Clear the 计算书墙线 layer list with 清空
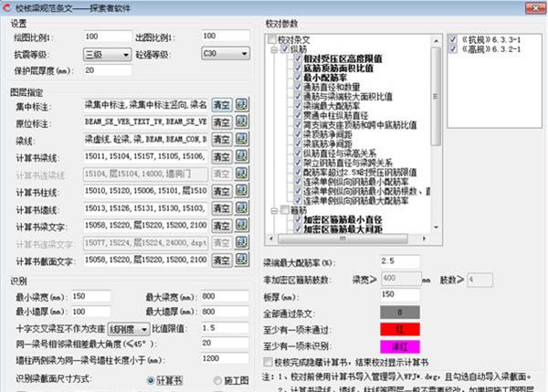The width and height of the screenshot is (548, 392). [x=222, y=208]
